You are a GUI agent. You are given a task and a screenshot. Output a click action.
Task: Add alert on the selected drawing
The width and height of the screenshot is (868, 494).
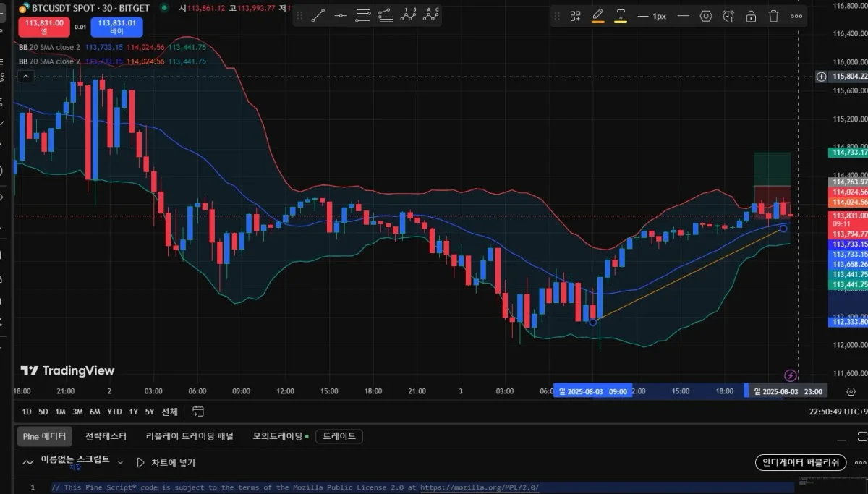pyautogui.click(x=728, y=16)
